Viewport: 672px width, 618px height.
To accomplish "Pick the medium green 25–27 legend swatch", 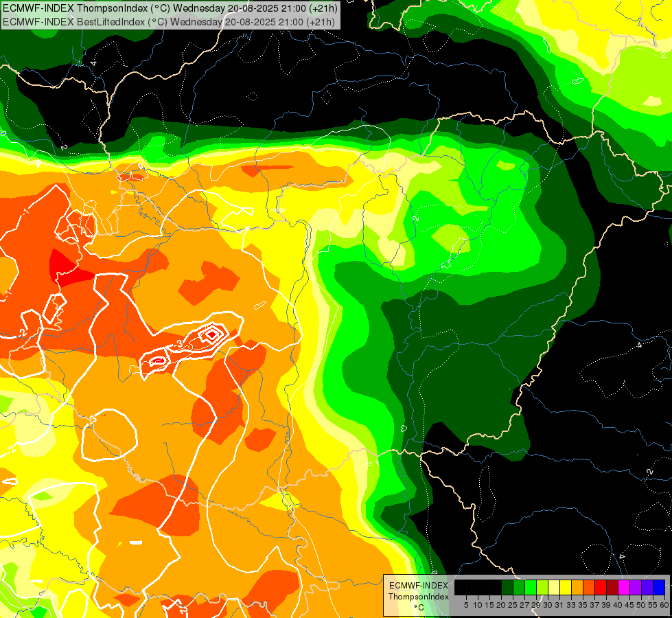I will [x=518, y=588].
